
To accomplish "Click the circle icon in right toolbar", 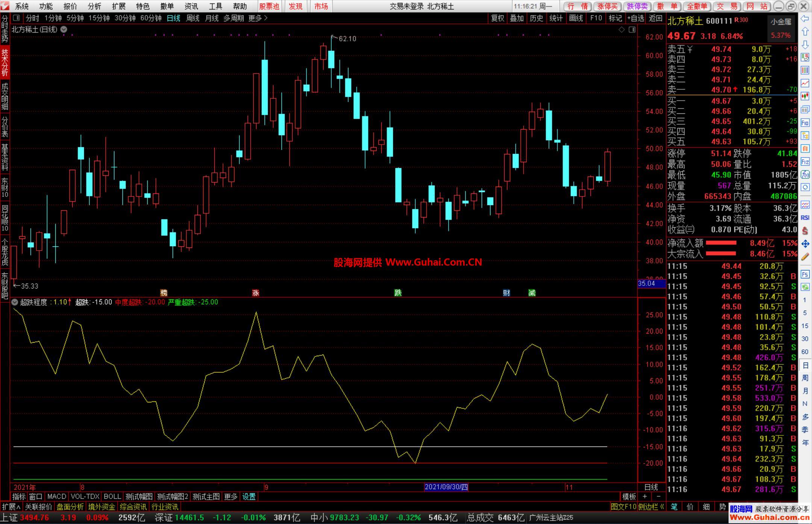I will coord(805,187).
